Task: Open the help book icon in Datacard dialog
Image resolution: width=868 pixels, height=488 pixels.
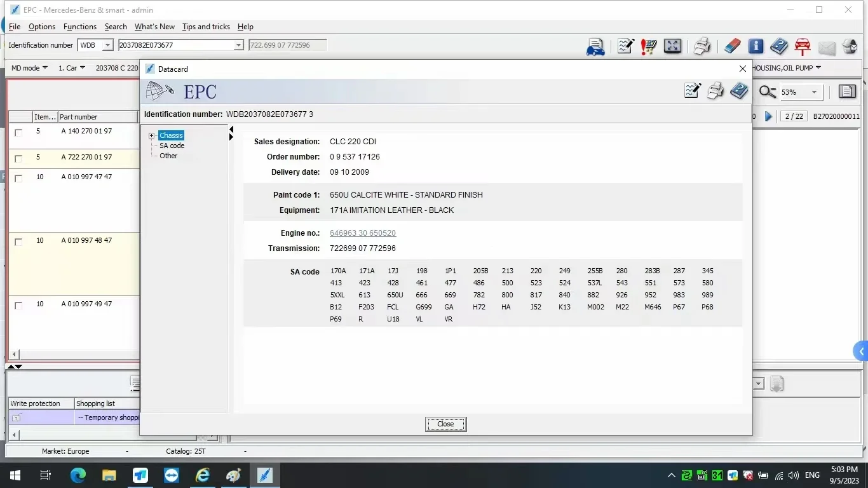Action: click(x=739, y=91)
